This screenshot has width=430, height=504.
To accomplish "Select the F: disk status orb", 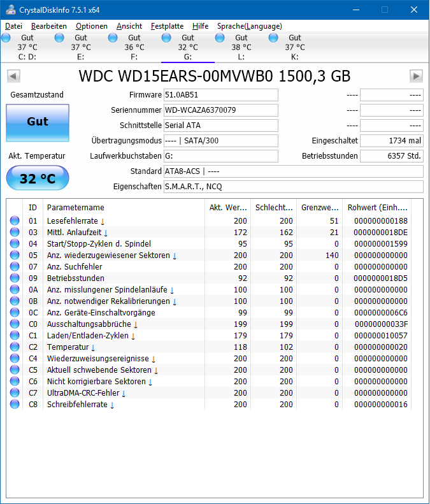I will (113, 38).
